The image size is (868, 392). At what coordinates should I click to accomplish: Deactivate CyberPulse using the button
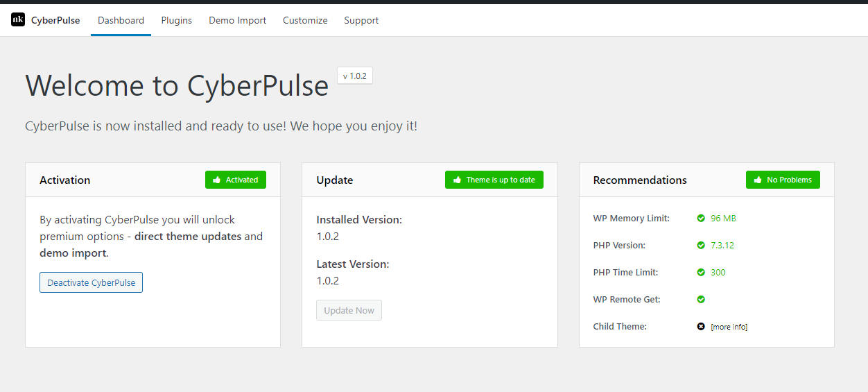pyautogui.click(x=91, y=282)
